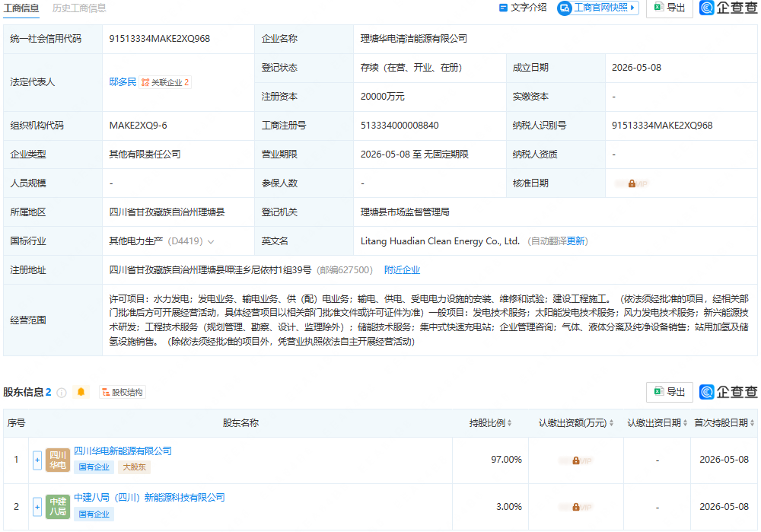Click shareholder section 导出 button
This screenshot has width=761, height=532.
tap(669, 392)
